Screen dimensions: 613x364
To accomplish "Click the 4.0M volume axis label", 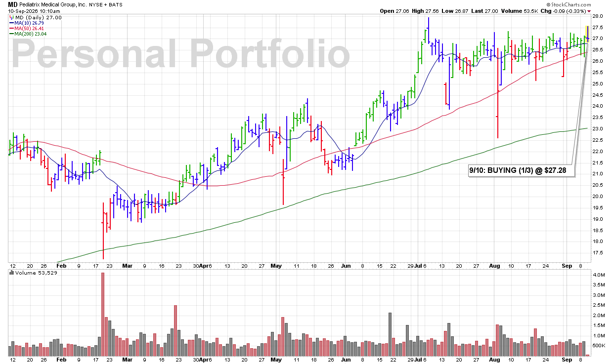I will (598, 275).
